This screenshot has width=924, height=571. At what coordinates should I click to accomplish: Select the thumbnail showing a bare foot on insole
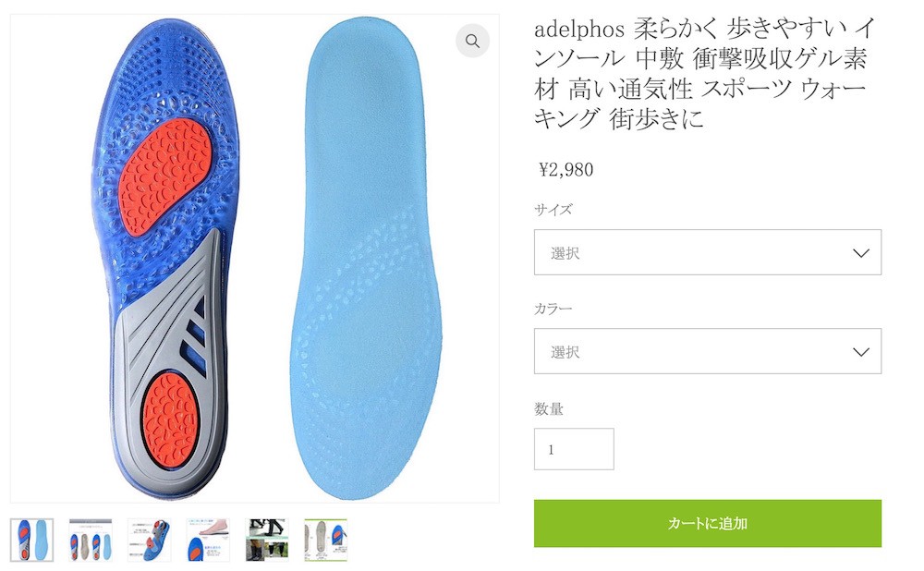[208, 540]
